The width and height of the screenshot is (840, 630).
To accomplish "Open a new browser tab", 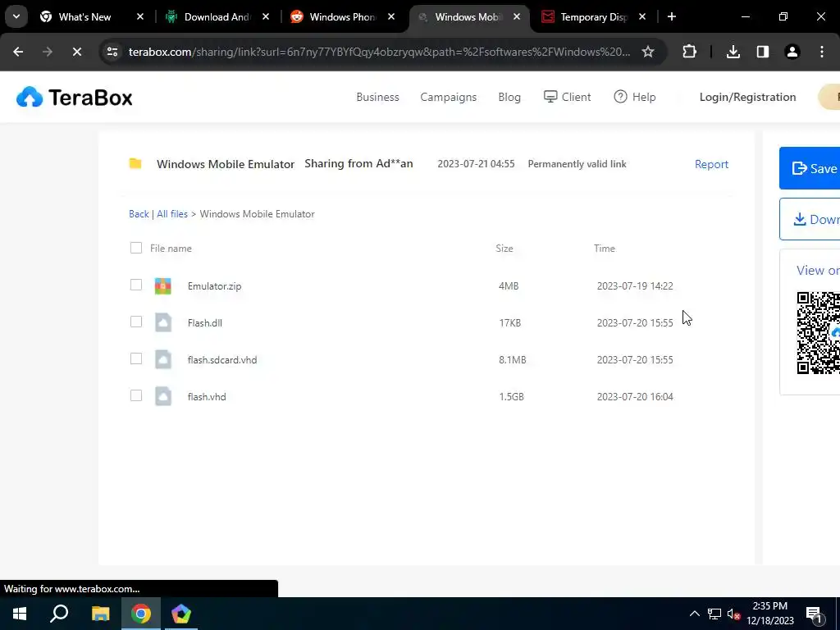I will [x=671, y=16].
